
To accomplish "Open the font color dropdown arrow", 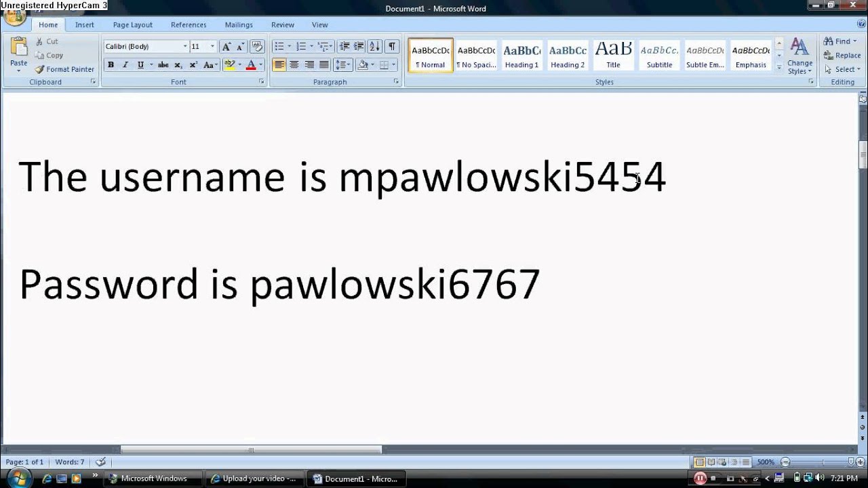I will 261,65.
